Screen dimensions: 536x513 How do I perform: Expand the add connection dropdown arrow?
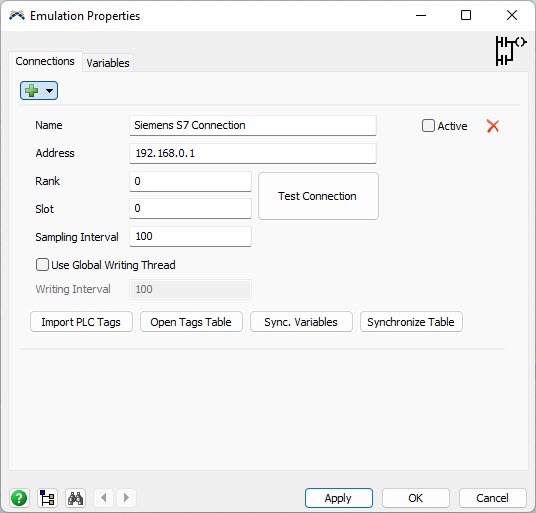[x=50, y=91]
